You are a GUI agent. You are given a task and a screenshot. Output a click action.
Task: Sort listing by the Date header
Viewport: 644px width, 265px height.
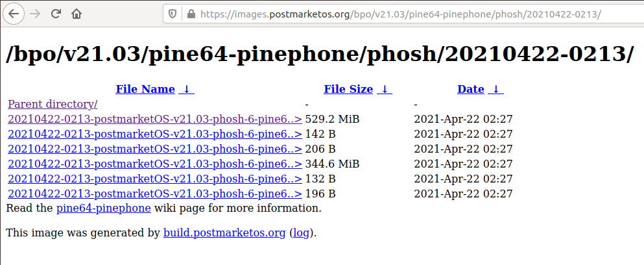[471, 89]
